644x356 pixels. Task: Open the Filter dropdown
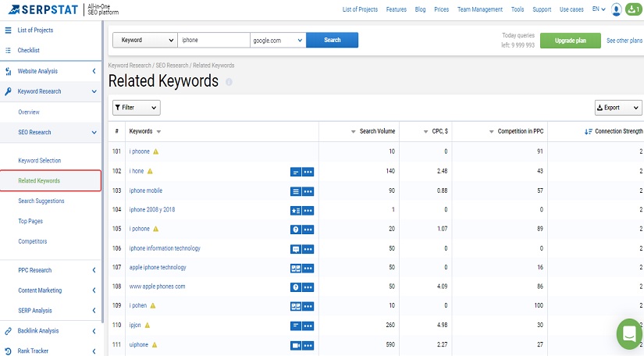tap(137, 108)
